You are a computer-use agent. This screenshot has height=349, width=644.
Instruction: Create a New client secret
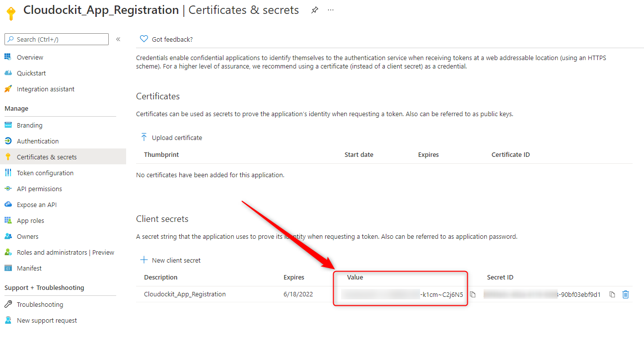[x=170, y=260]
